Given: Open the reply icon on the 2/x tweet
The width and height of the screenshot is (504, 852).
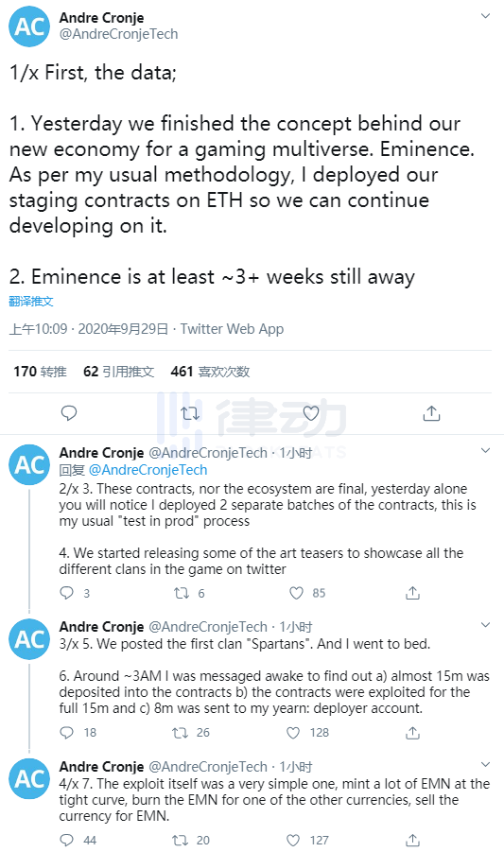Looking at the screenshot, I should [x=66, y=593].
